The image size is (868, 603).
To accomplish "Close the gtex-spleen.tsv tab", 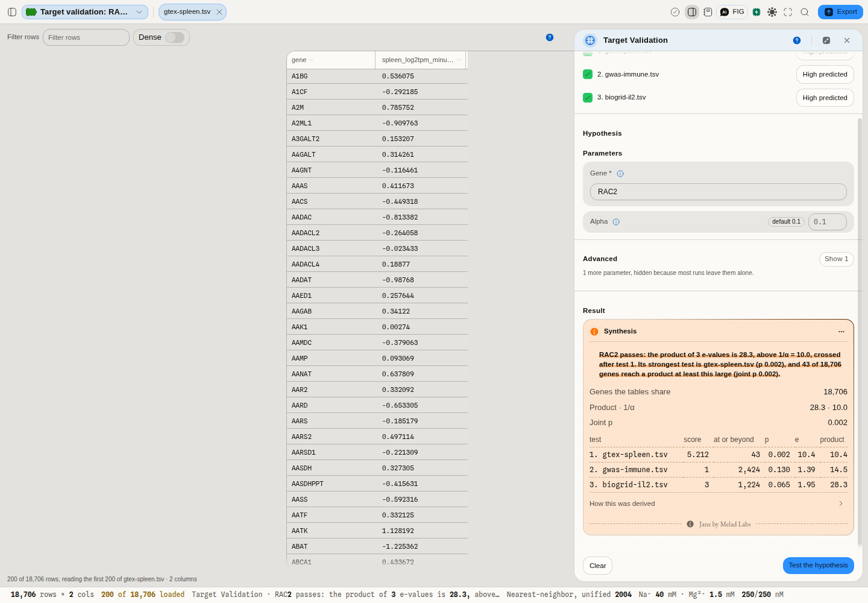I will click(219, 12).
